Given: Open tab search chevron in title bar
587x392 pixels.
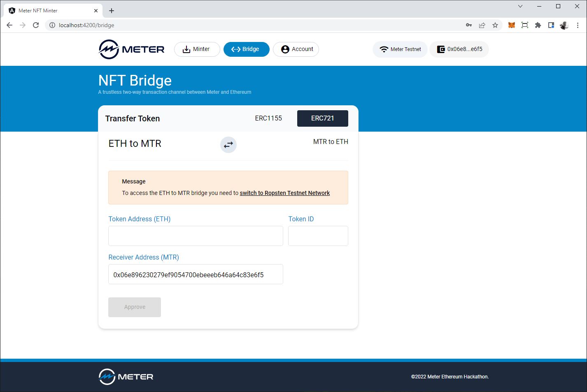Looking at the screenshot, I should pyautogui.click(x=520, y=6).
